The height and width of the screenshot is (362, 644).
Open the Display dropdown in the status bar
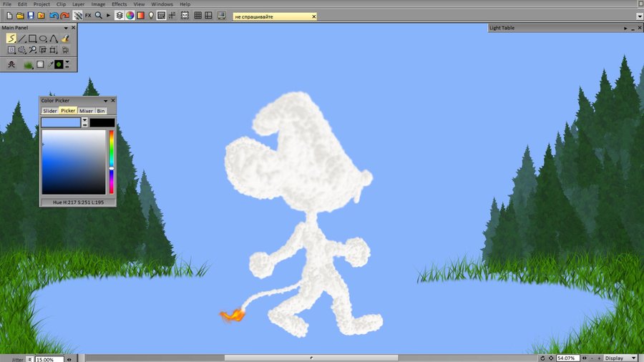point(620,358)
